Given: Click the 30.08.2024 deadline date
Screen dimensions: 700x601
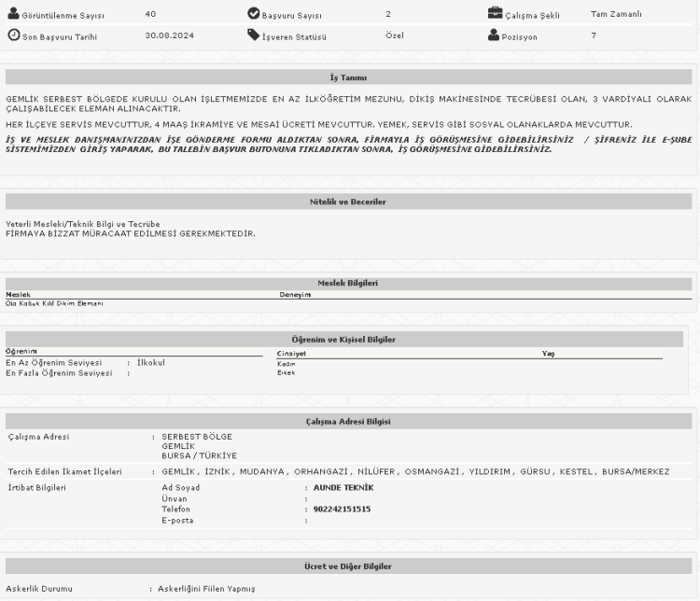Looking at the screenshot, I should click(168, 35).
